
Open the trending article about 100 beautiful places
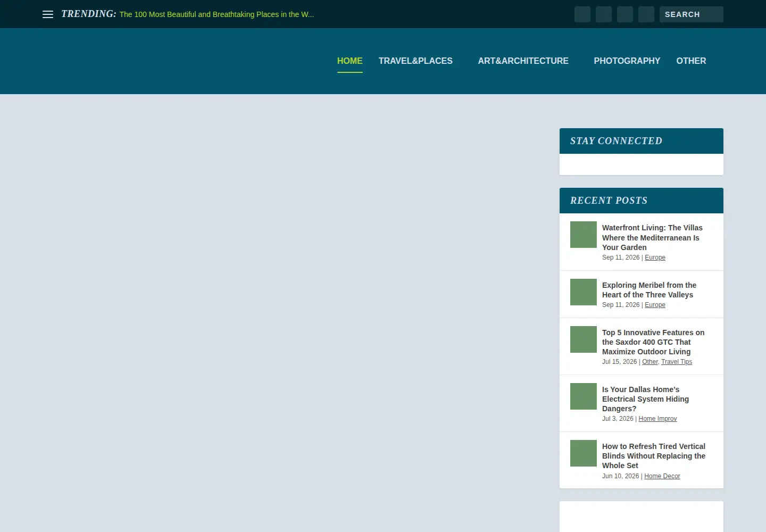[x=217, y=14]
